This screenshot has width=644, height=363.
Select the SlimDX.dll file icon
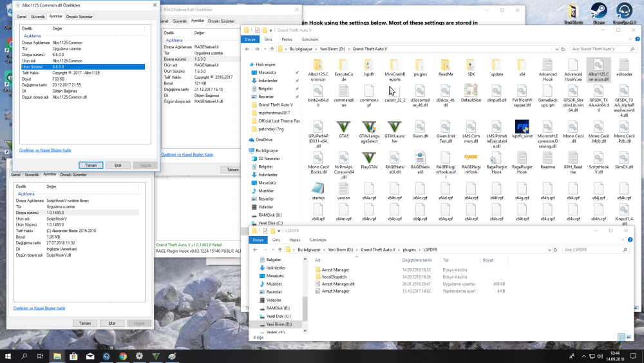(x=624, y=161)
